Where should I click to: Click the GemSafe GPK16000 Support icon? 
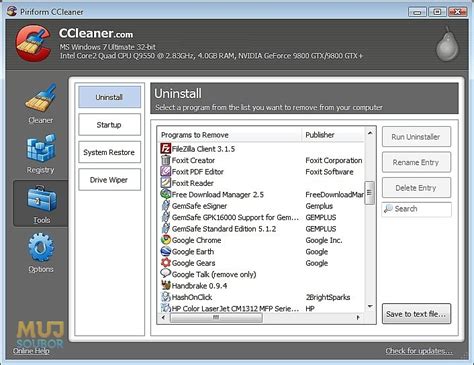point(166,217)
